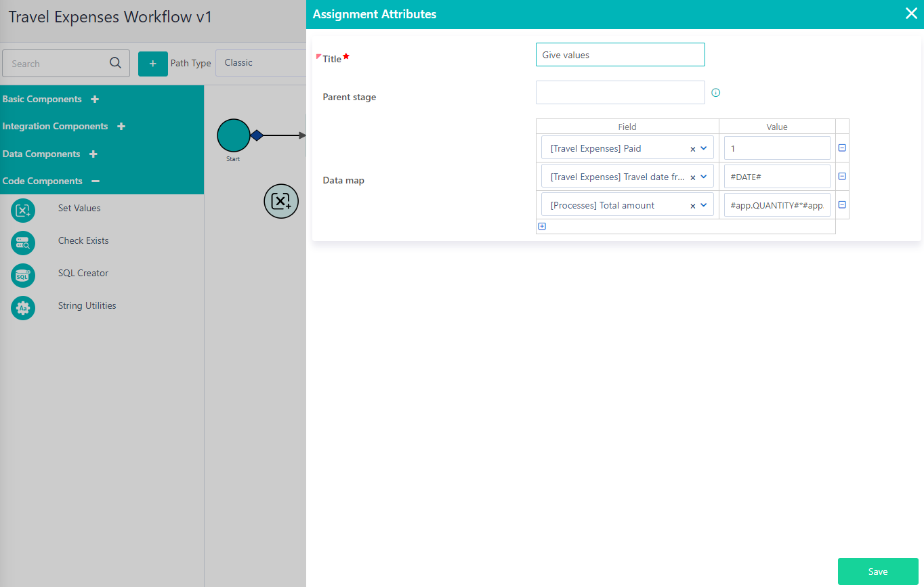
Task: Remove the Travel date mapping row
Action: click(841, 176)
